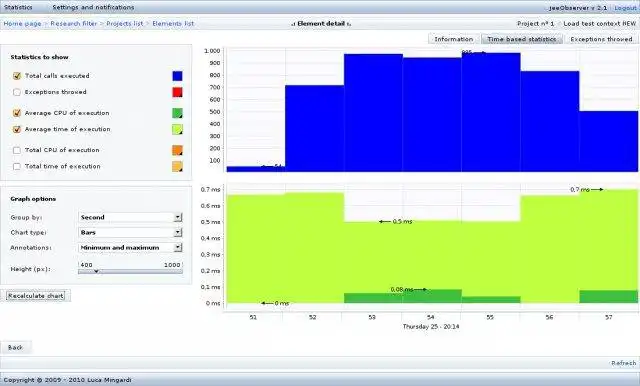Click the dark green CPU bar at 57
This screenshot has height=386, width=640.
(x=608, y=297)
